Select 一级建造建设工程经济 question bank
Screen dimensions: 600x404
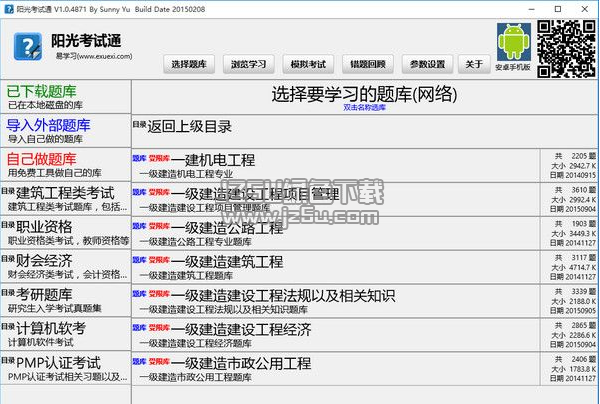click(x=336, y=335)
